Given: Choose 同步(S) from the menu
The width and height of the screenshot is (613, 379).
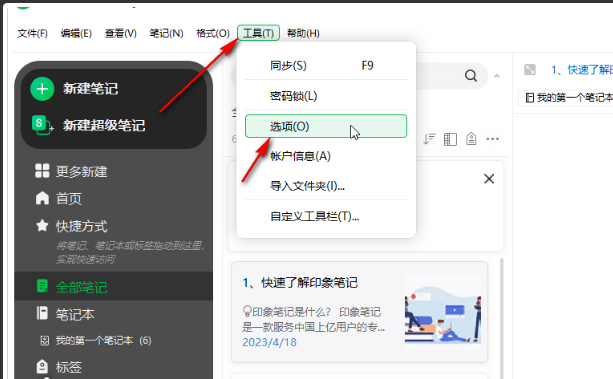Looking at the screenshot, I should [x=326, y=65].
